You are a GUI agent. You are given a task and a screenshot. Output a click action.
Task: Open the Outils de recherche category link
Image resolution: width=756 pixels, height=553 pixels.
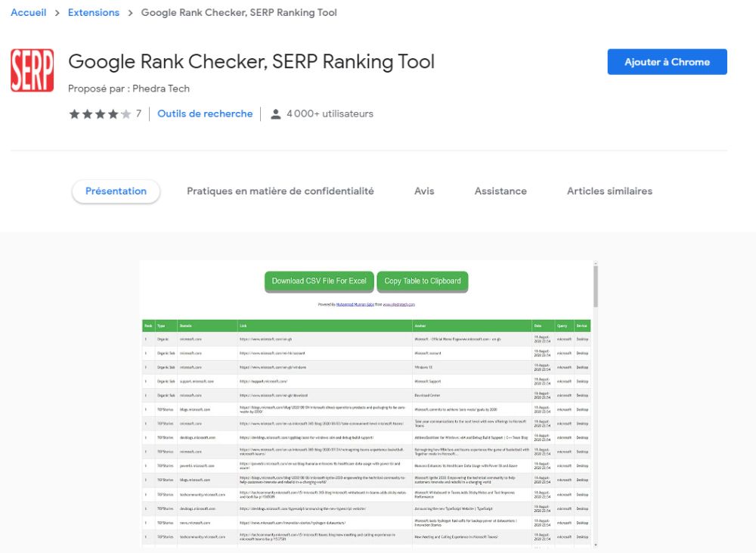pos(205,114)
